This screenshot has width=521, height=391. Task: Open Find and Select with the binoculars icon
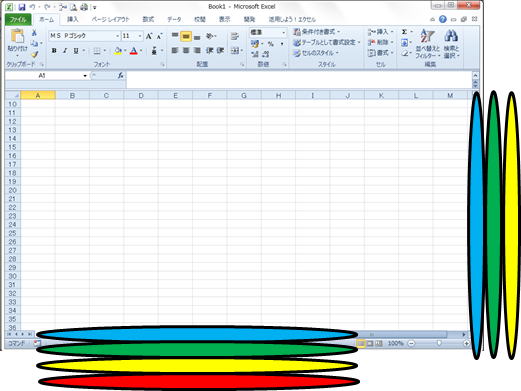451,36
